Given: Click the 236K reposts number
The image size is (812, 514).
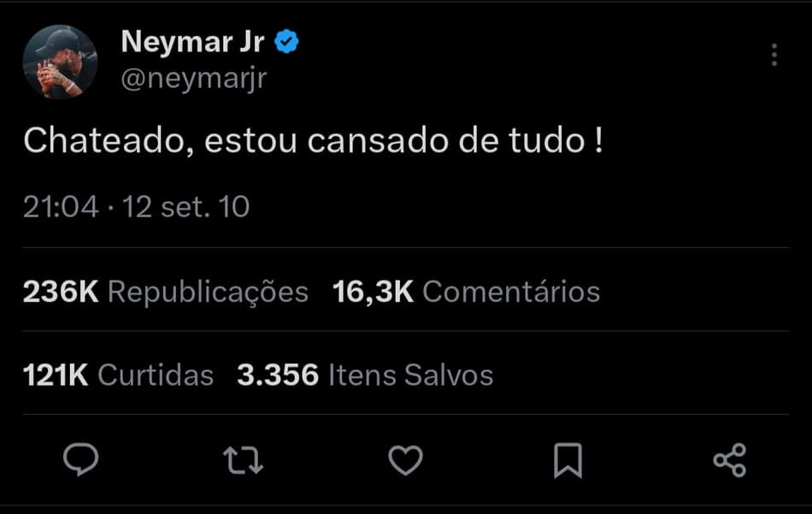Looking at the screenshot, I should point(61,292).
